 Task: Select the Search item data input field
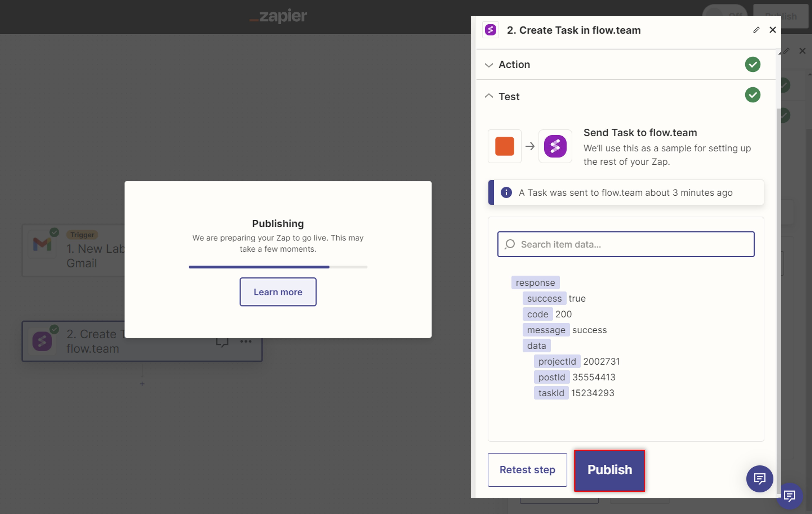point(626,244)
